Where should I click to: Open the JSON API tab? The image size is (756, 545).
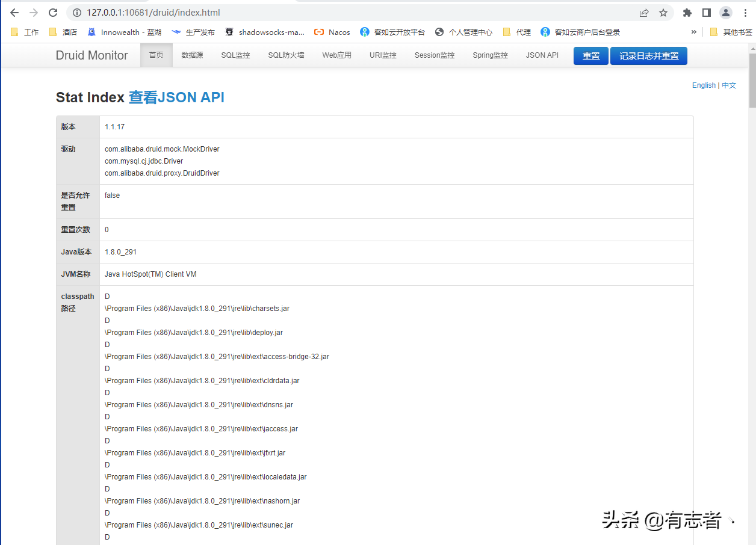click(x=541, y=55)
